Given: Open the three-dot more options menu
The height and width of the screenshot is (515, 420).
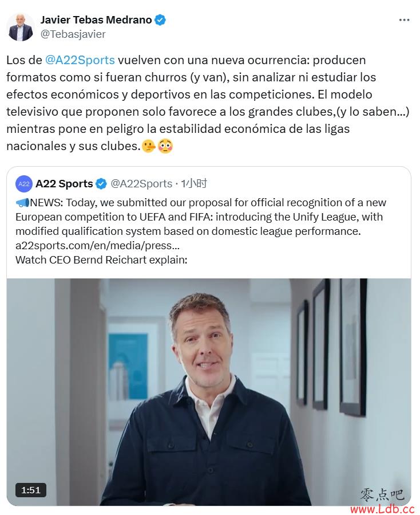Looking at the screenshot, I should [x=404, y=20].
